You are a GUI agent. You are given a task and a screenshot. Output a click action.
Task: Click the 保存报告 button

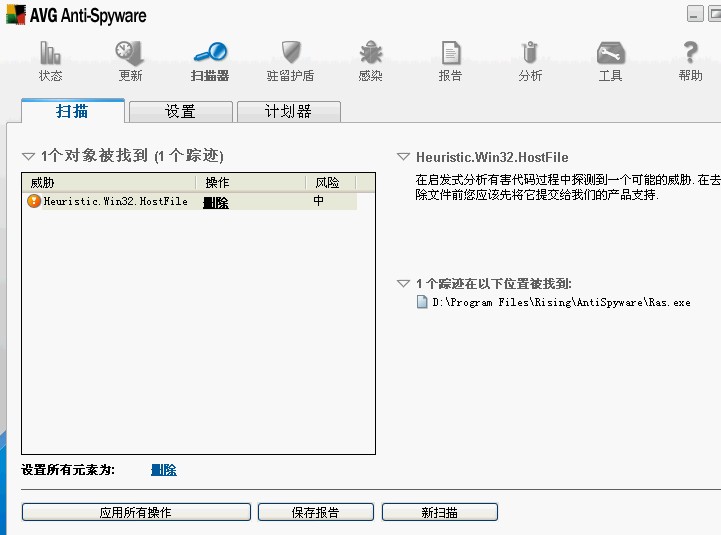coord(315,512)
